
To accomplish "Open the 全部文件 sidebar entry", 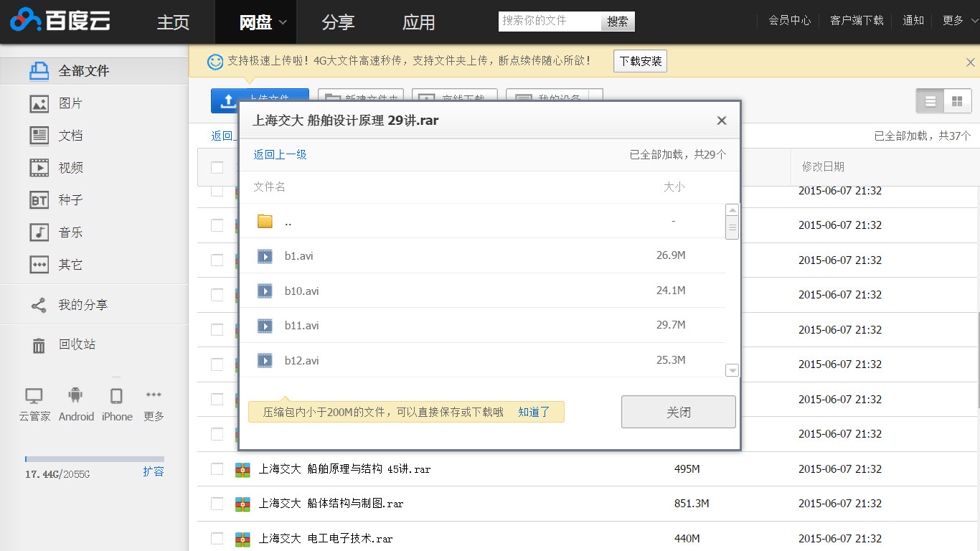I will 94,71.
